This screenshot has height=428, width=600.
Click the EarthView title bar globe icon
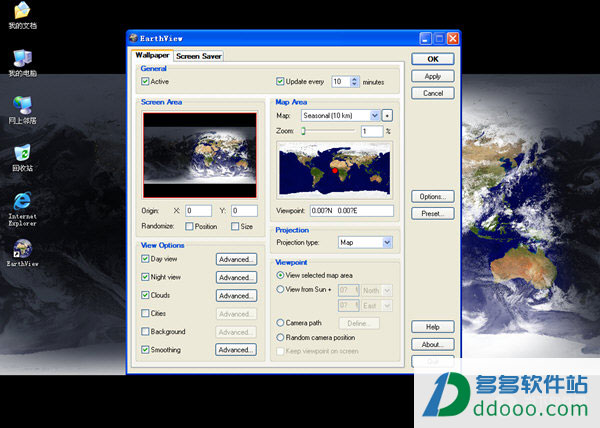click(x=133, y=38)
